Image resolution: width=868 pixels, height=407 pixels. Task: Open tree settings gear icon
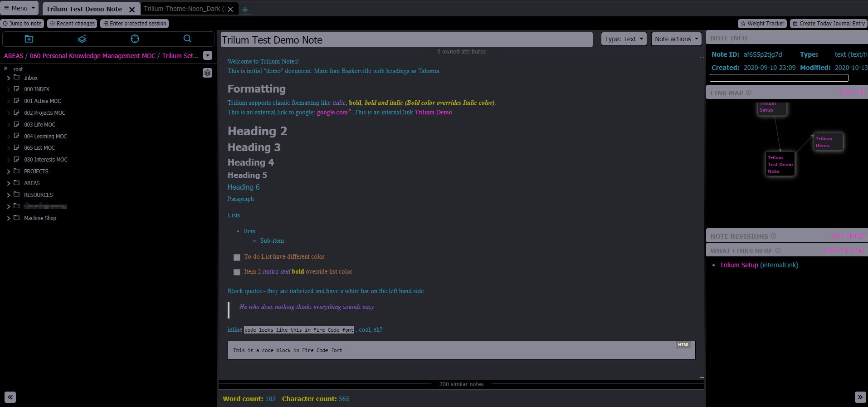pos(207,73)
